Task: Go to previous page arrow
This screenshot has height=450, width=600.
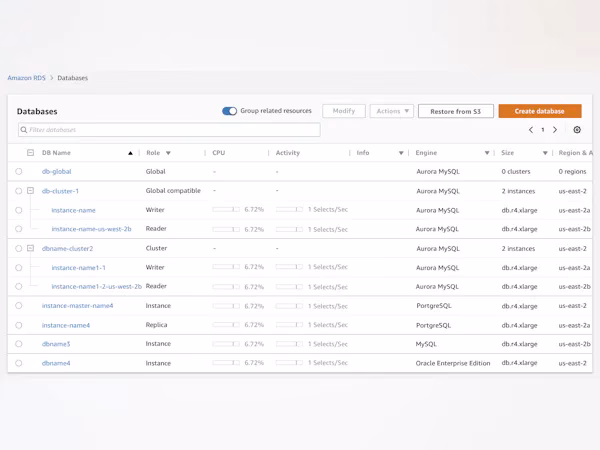Action: tap(531, 130)
